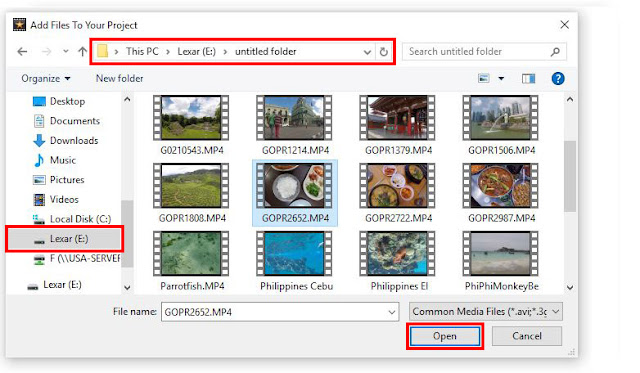Create a New folder
Image resolution: width=640 pixels, height=373 pixels.
[120, 78]
